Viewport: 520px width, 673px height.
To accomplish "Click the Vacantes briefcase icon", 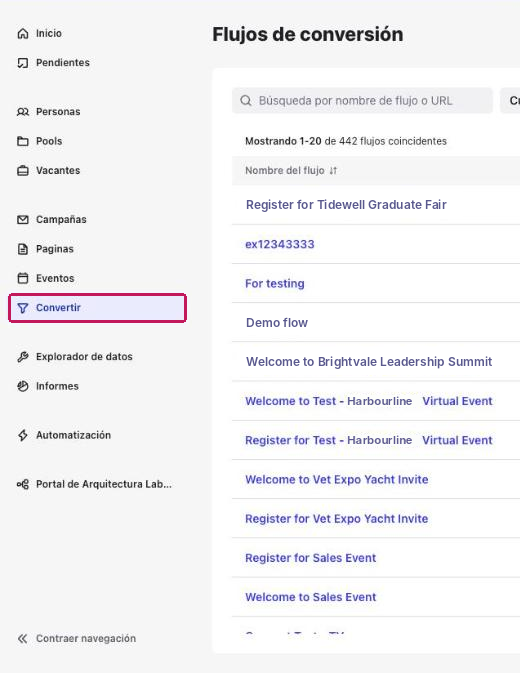I will tap(23, 171).
